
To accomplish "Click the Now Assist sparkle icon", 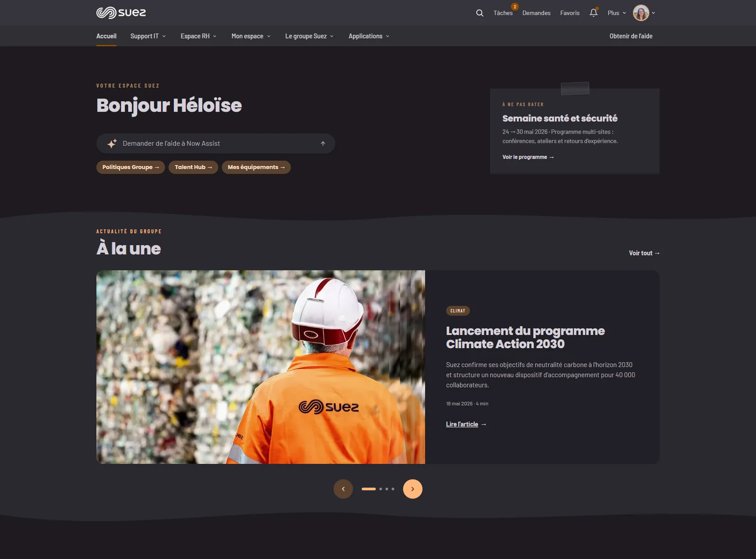I will click(x=112, y=144).
